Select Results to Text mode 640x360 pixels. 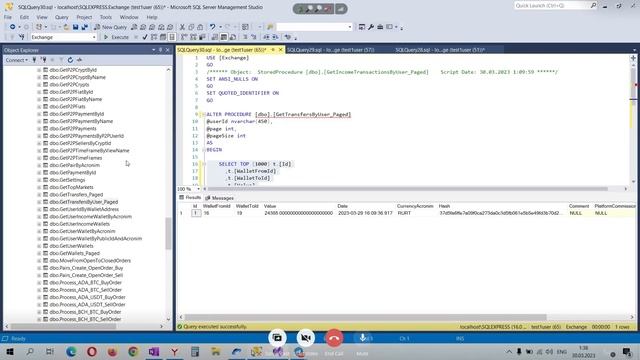click(215, 37)
